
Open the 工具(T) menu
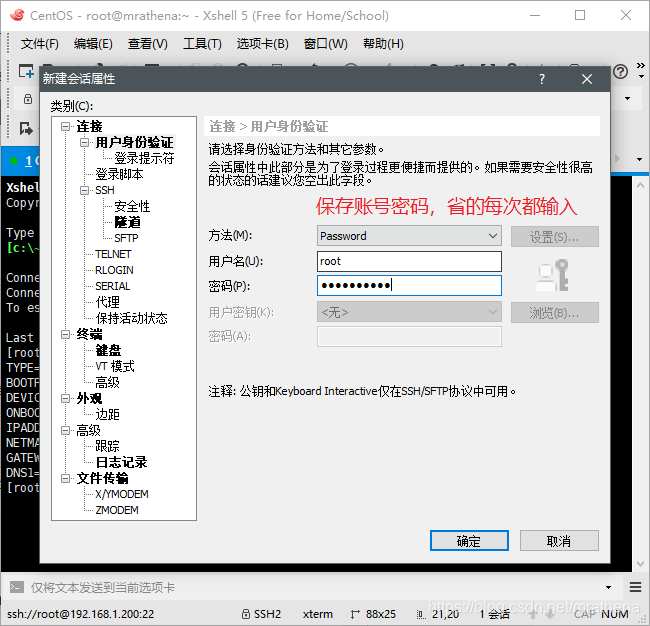click(x=202, y=44)
